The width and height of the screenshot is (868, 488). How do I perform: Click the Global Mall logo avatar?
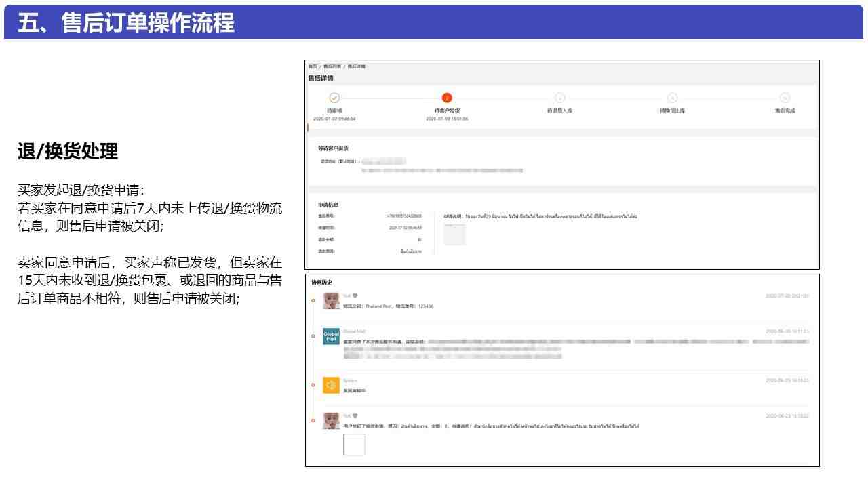pyautogui.click(x=331, y=336)
